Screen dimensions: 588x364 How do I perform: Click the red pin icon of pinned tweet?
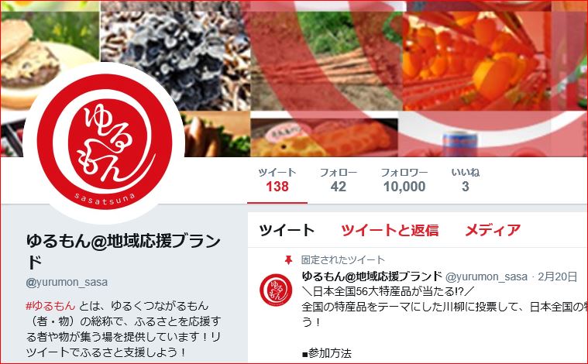pos(288,259)
